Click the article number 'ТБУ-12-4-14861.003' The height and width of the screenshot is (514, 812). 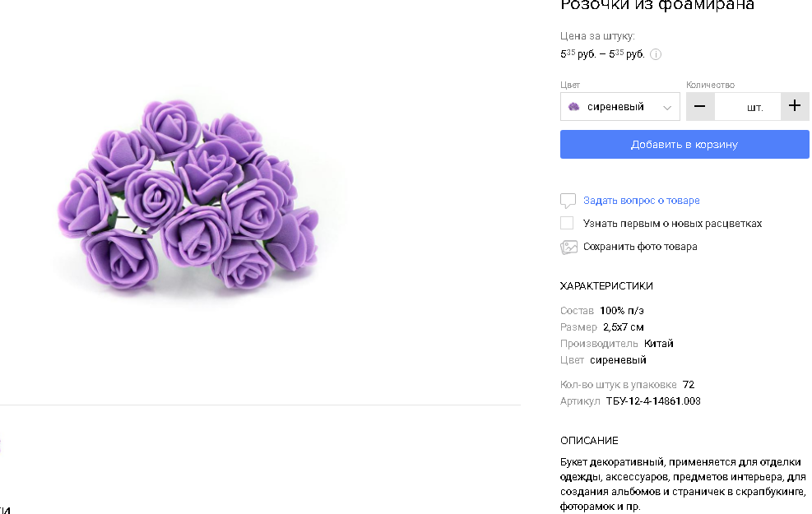pos(653,401)
